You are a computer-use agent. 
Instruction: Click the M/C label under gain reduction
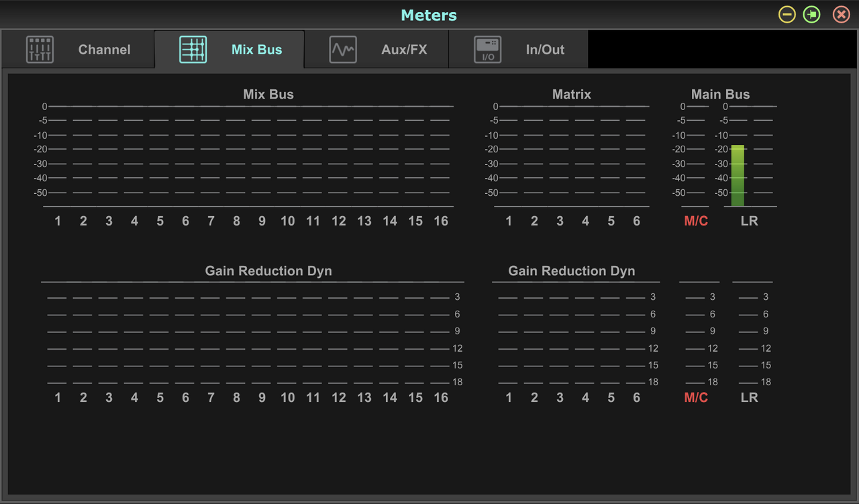pos(696,397)
